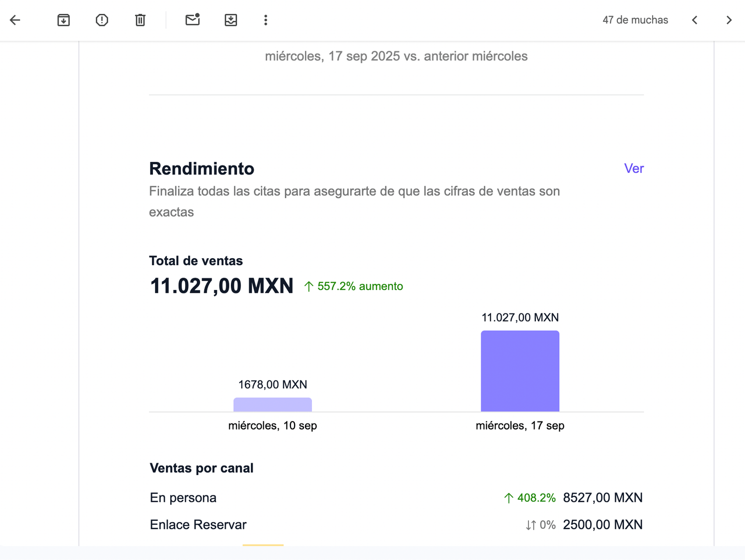The height and width of the screenshot is (560, 745).
Task: Delete the email with trash icon
Action: (140, 20)
